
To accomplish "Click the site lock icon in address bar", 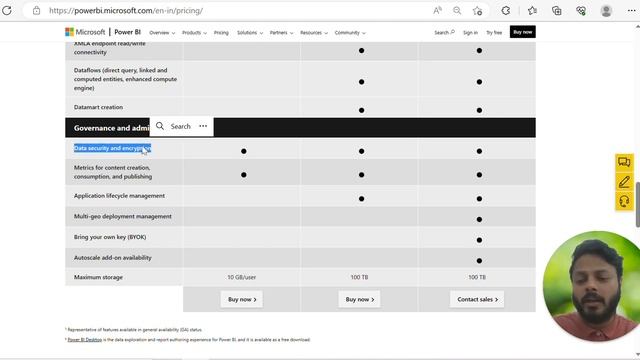I will coord(36,11).
